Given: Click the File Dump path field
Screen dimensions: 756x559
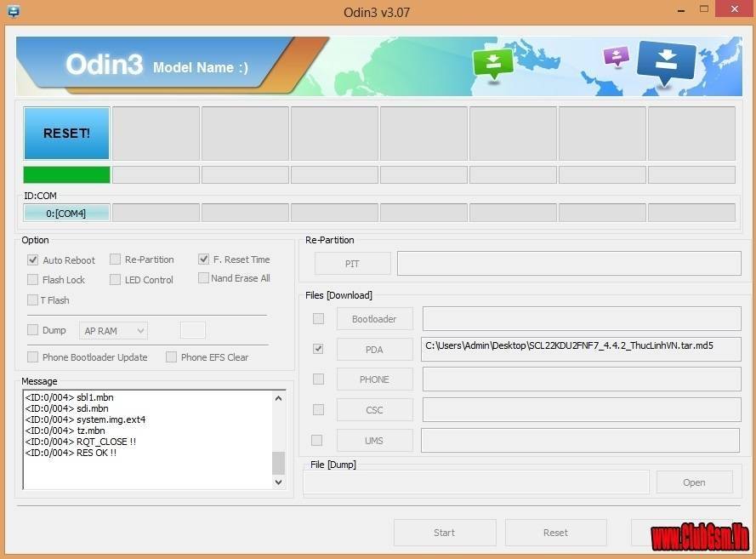Looking at the screenshot, I should coord(476,482).
